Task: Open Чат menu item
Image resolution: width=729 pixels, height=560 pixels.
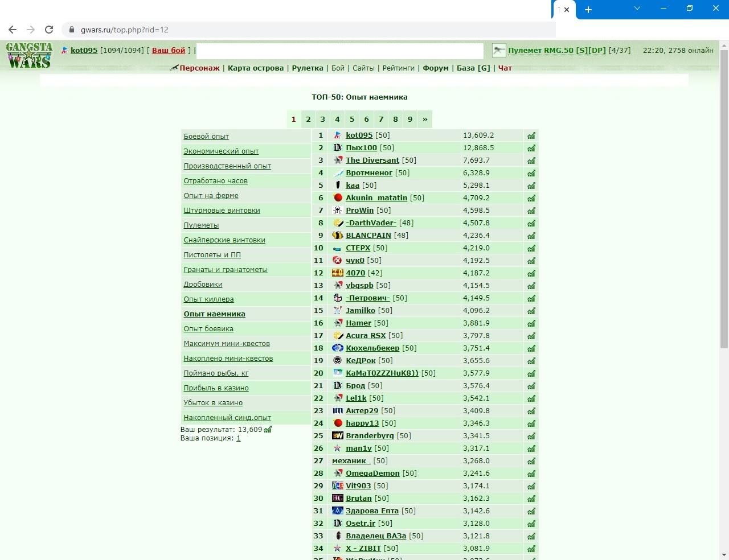Action: pyautogui.click(x=505, y=68)
